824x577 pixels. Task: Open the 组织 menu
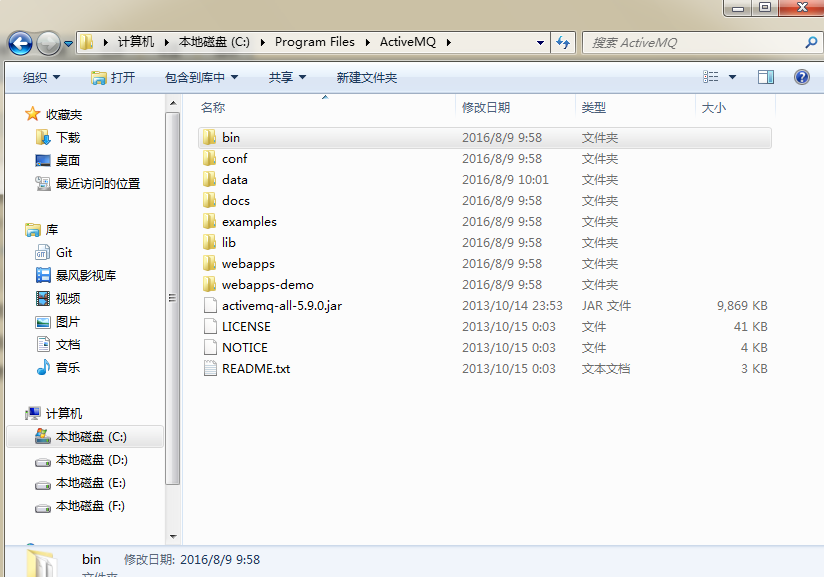pos(41,78)
